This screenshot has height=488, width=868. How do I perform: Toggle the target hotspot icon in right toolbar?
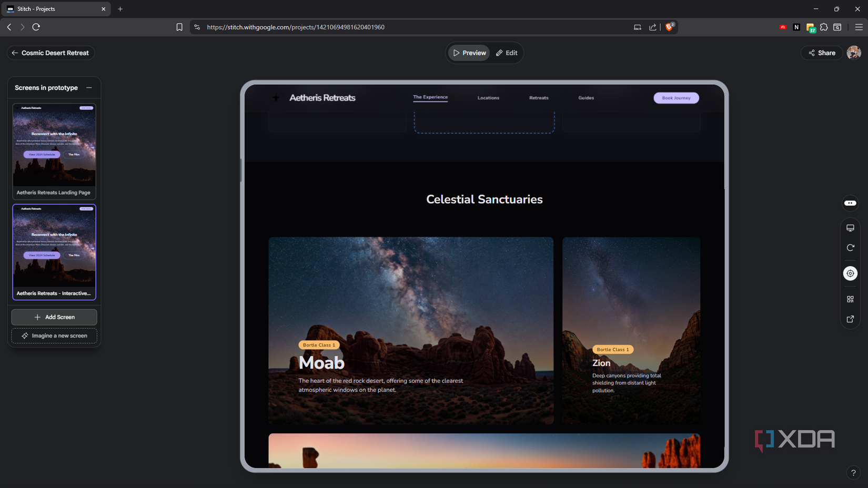pos(850,273)
